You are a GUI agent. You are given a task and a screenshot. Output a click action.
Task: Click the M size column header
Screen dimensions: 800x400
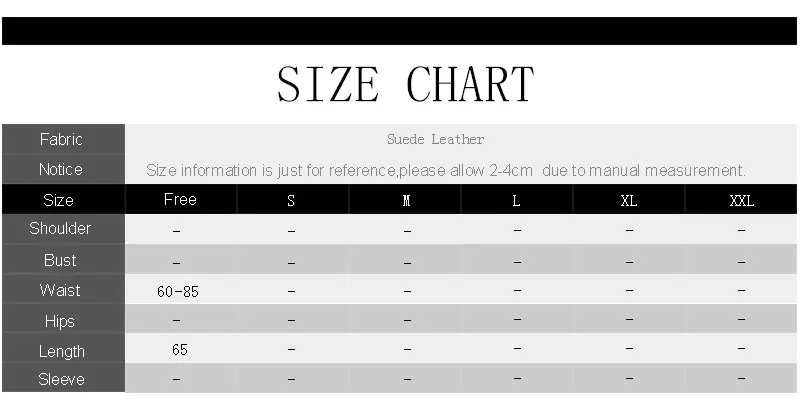coord(407,201)
